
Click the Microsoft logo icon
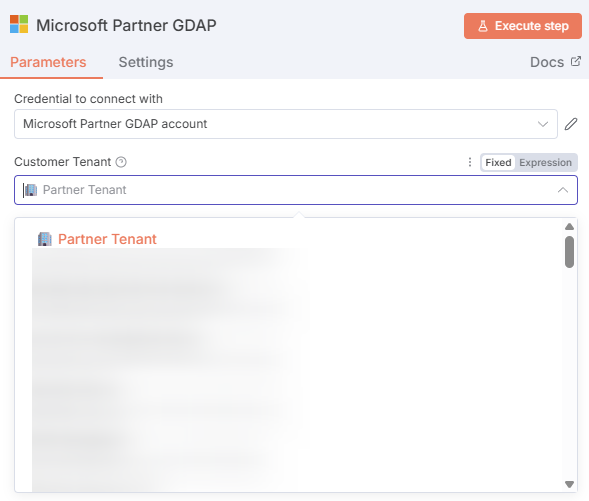pos(19,24)
